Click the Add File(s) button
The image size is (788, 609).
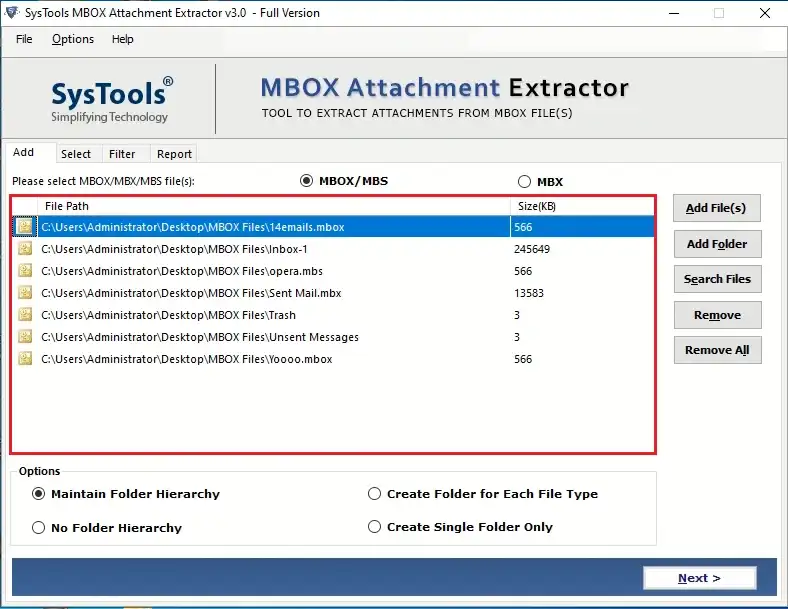tap(717, 208)
